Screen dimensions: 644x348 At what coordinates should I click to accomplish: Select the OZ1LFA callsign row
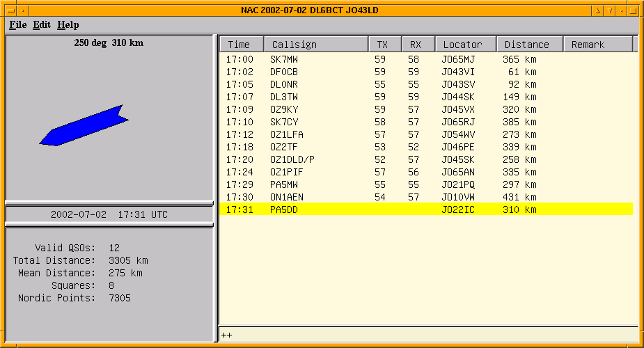[426, 134]
